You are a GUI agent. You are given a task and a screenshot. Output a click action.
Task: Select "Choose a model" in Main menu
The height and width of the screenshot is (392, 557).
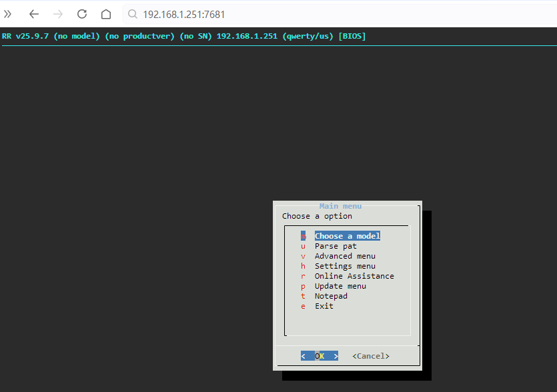tap(347, 236)
